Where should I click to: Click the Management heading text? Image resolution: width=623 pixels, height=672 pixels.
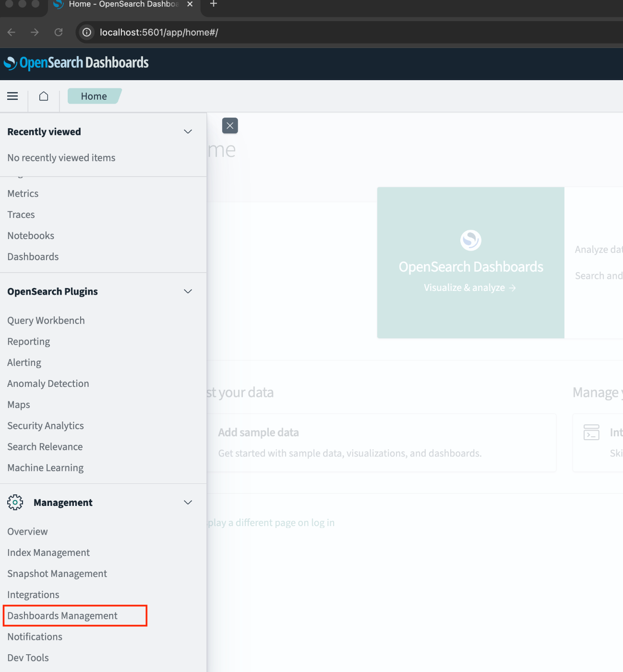(63, 503)
